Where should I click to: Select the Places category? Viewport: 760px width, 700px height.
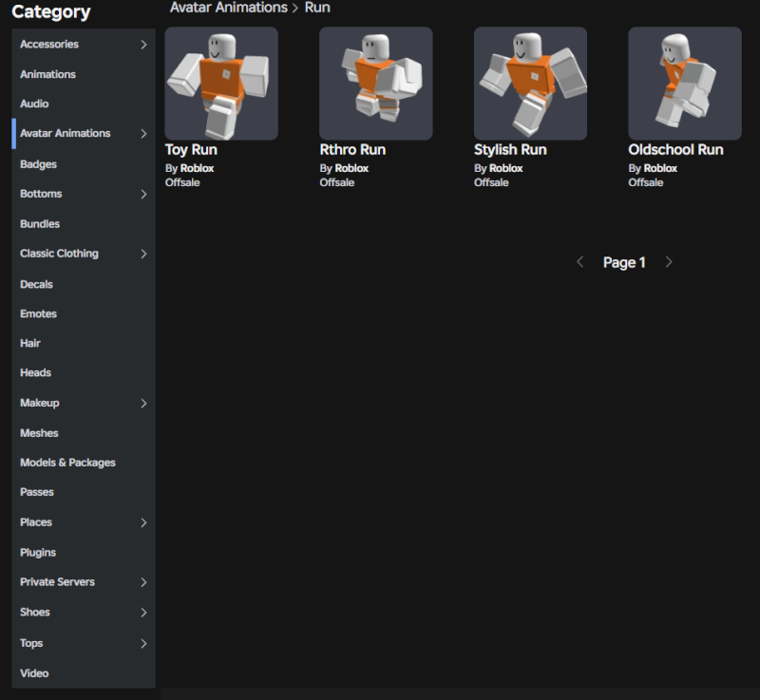(x=84, y=522)
